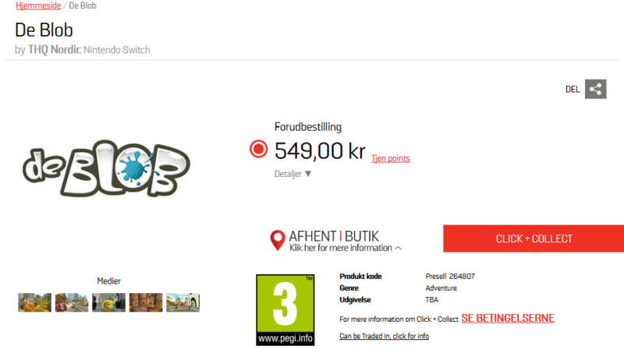Screen dimensions: 624x364
Task: Click the de Blob logo image
Action: pyautogui.click(x=106, y=168)
